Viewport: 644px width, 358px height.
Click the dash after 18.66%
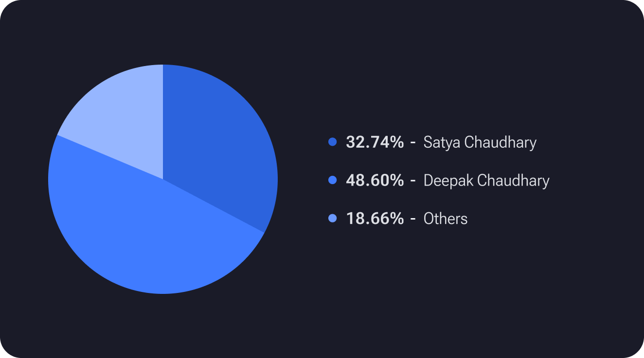(x=413, y=219)
